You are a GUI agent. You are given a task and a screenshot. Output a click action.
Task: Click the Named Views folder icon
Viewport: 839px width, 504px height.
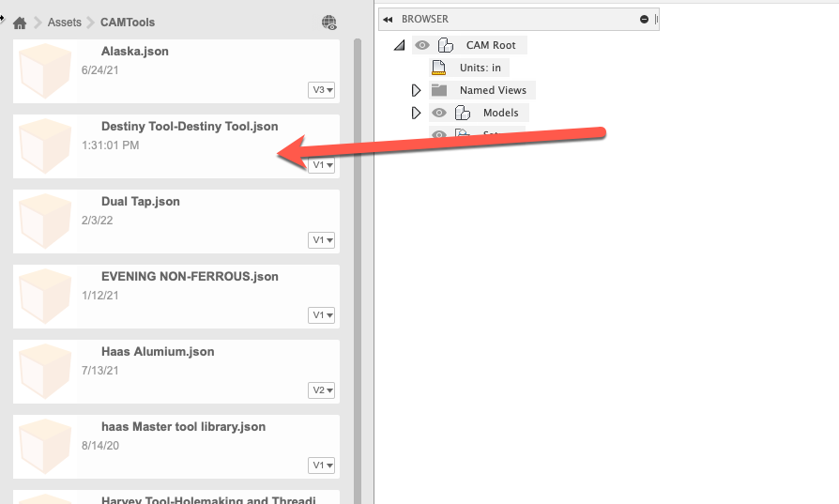tap(439, 90)
